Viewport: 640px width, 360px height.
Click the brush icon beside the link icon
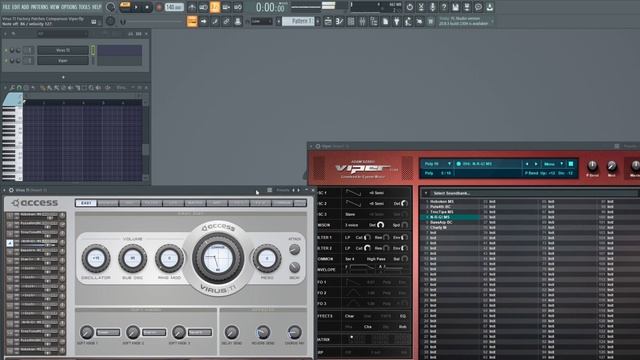pyautogui.click(x=215, y=22)
